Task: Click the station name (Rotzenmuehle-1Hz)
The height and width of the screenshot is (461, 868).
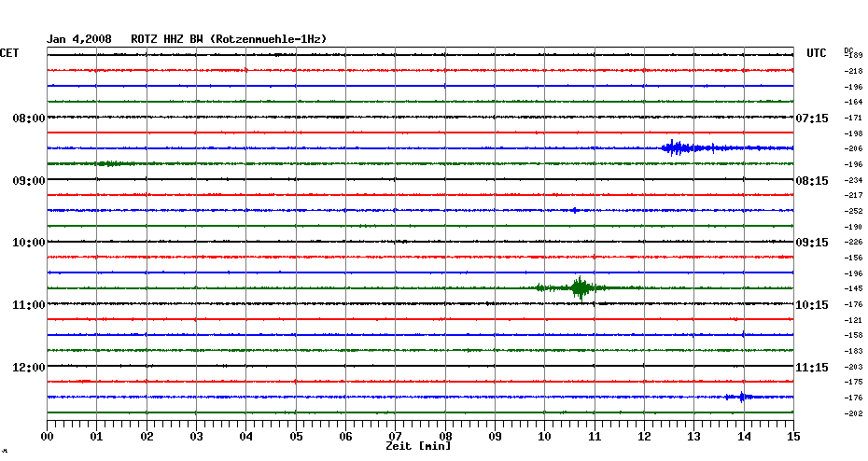Action: tap(268, 39)
